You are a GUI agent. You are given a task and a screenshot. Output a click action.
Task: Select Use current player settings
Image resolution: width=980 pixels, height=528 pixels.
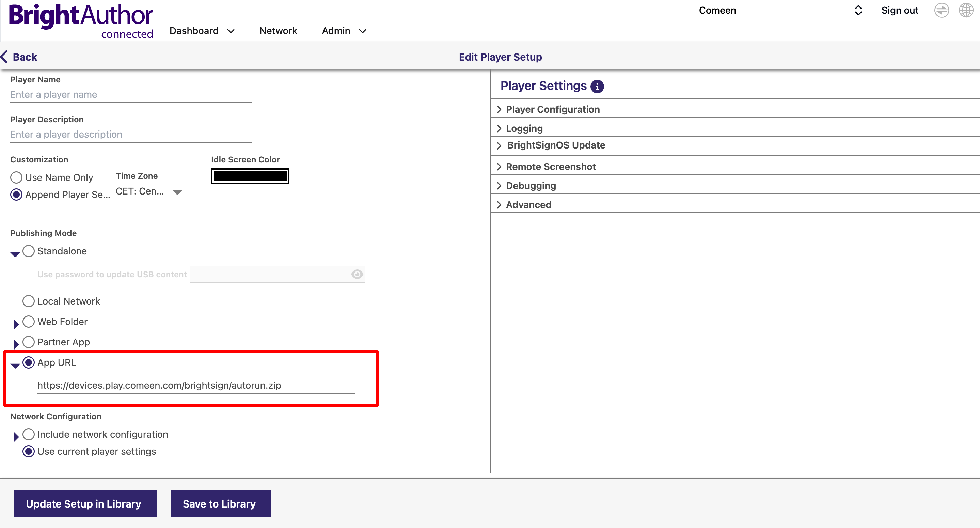pos(29,451)
